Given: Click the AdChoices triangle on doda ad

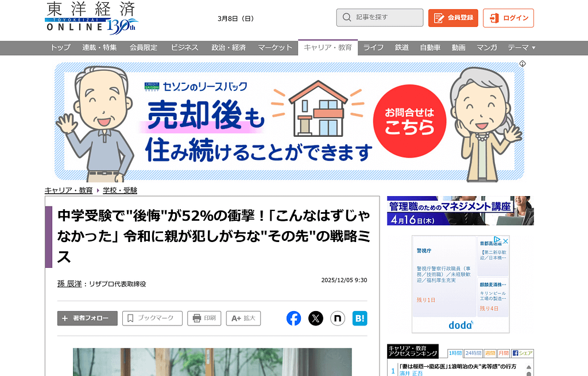Looking at the screenshot, I should click(498, 241).
